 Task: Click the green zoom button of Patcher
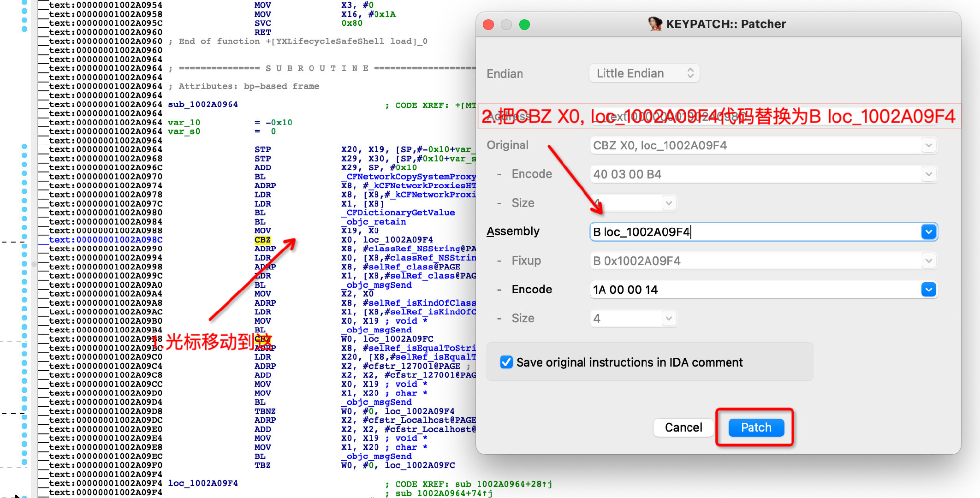point(524,24)
